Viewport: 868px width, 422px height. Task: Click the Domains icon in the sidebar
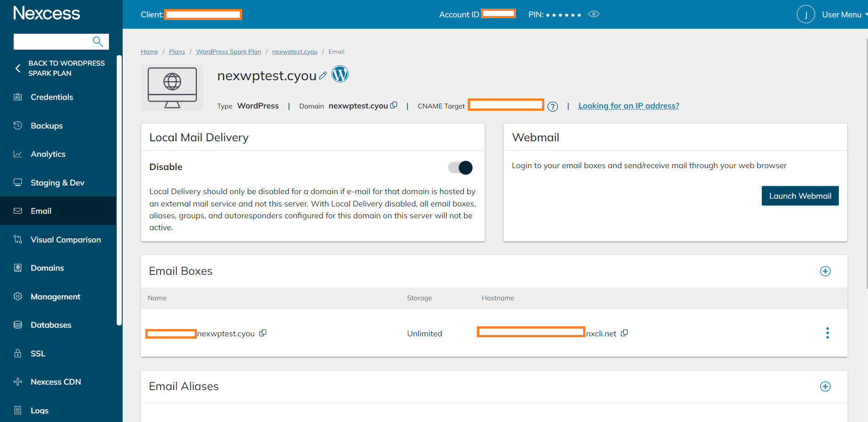(x=18, y=268)
